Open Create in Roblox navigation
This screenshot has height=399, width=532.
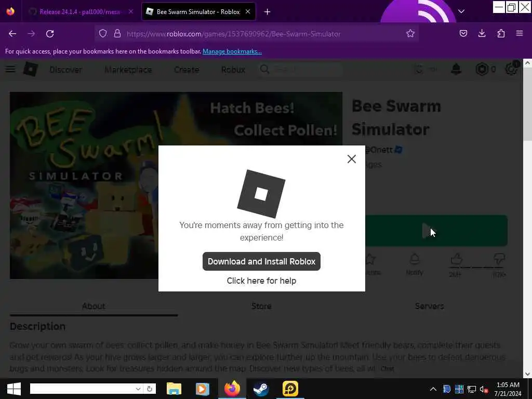coord(187,70)
